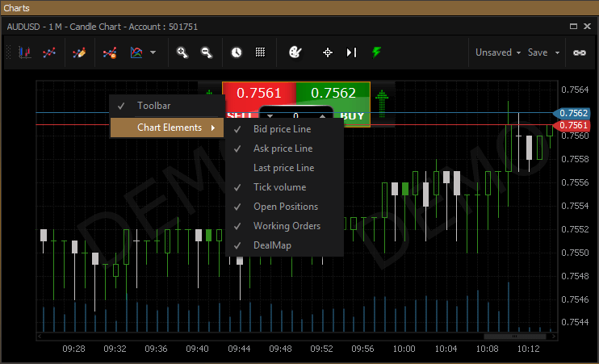Uncheck Bid price Line option
This screenshot has height=364, width=599.
click(282, 129)
